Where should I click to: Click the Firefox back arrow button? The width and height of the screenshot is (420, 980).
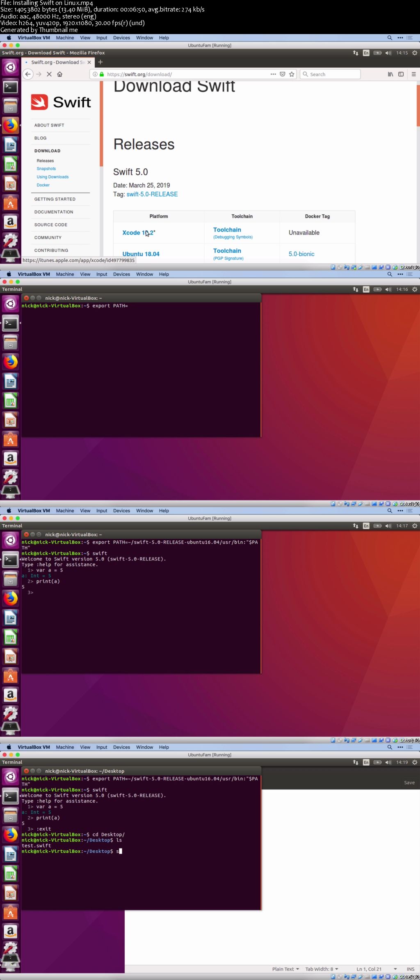(x=27, y=74)
